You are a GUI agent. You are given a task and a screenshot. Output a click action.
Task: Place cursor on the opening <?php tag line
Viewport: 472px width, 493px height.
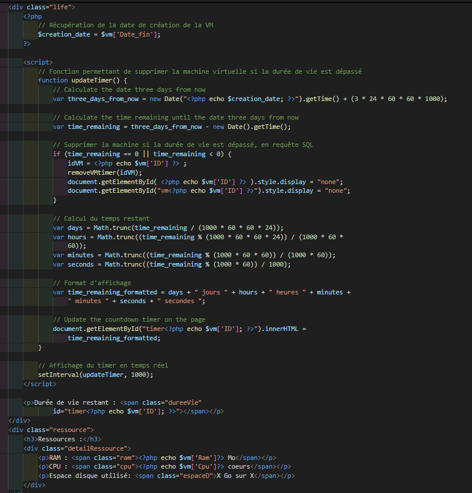(x=33, y=16)
